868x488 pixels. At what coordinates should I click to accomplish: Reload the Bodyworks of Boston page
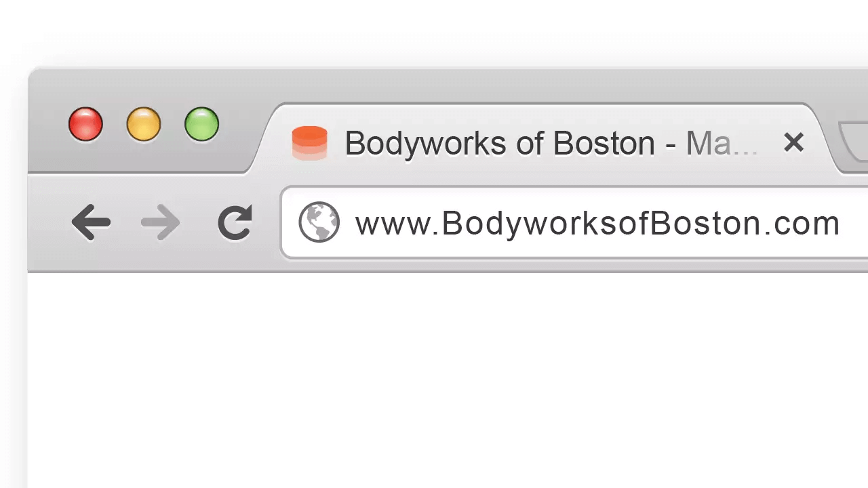(x=235, y=222)
